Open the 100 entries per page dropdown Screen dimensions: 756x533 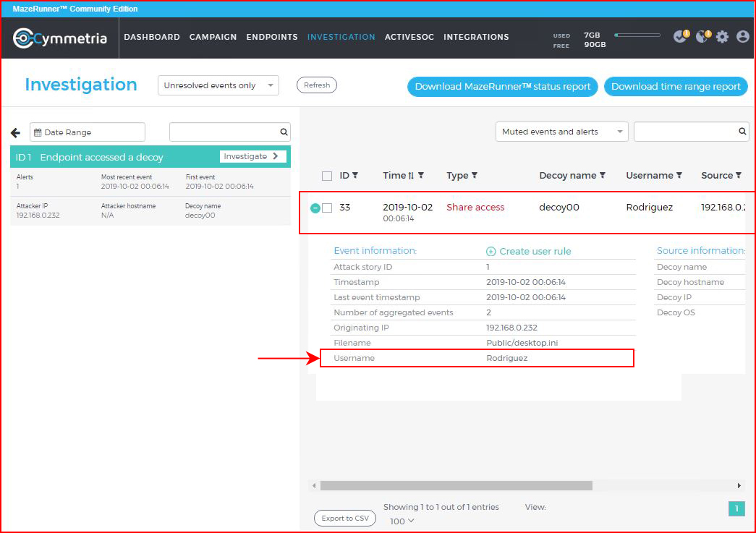pyautogui.click(x=402, y=521)
